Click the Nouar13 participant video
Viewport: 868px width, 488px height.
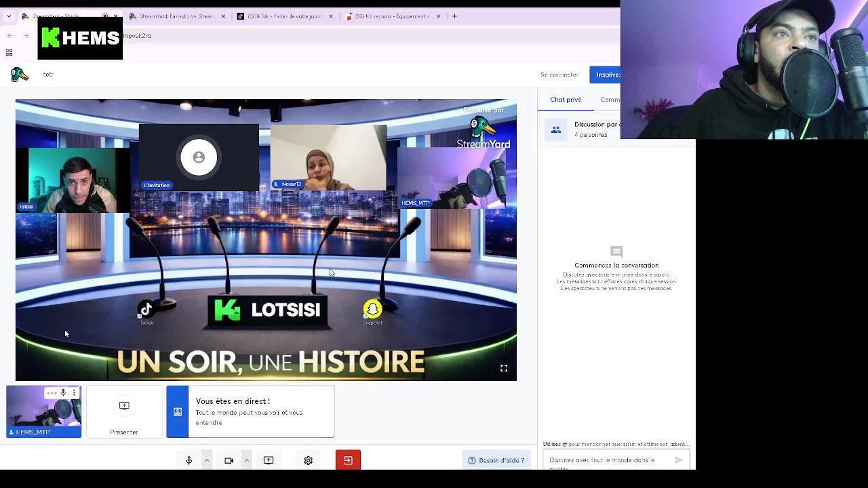coord(328,157)
